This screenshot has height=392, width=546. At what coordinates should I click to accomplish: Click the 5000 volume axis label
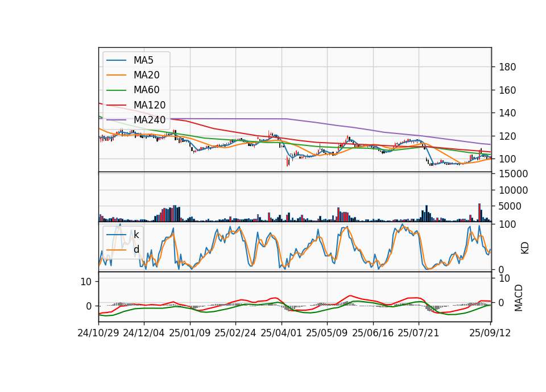[510, 207]
